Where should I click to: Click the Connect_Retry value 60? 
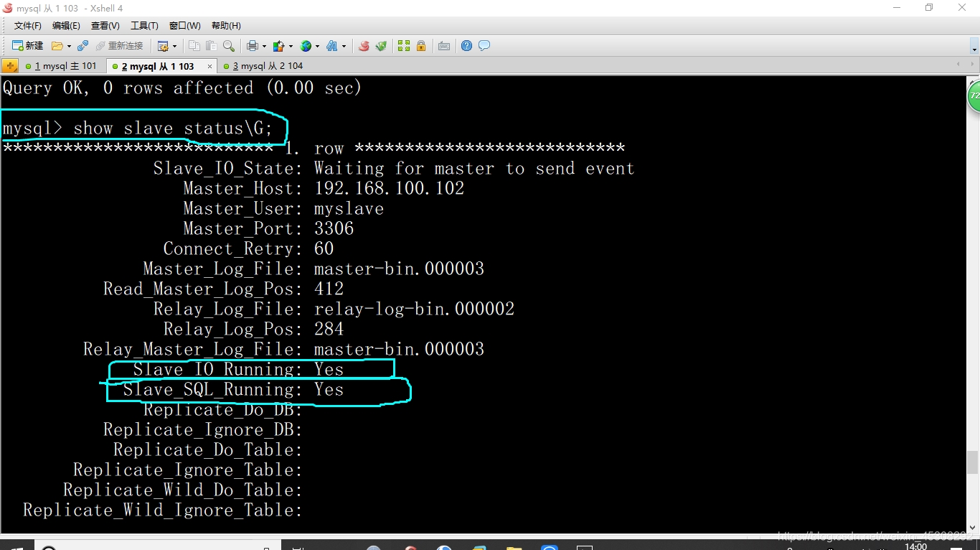pos(324,249)
